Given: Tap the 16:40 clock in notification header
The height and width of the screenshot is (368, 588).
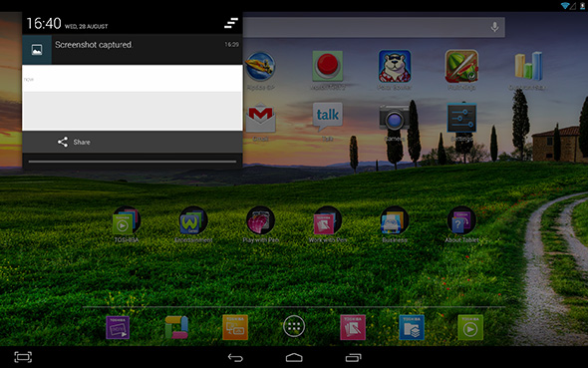Looking at the screenshot, I should coord(44,23).
